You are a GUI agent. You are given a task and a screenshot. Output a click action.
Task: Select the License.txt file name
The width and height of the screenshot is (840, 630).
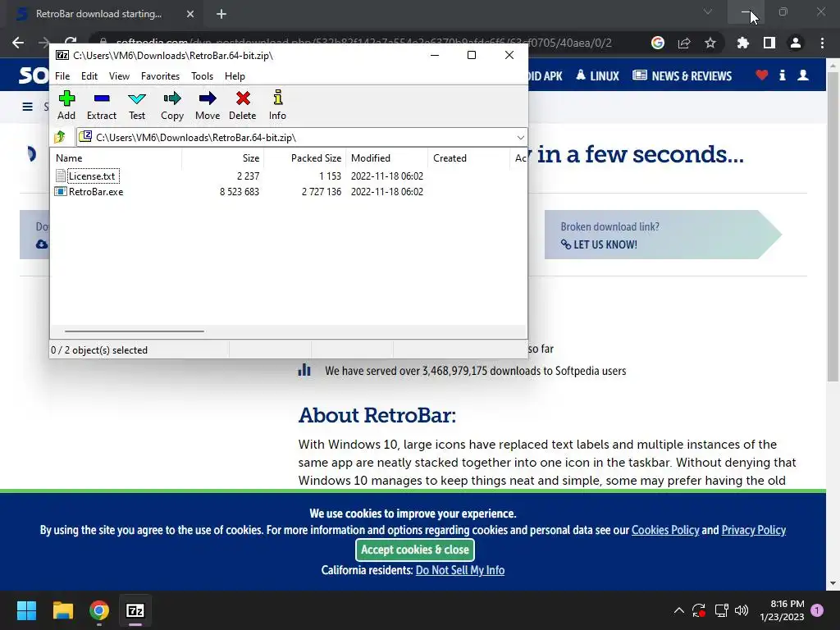coord(92,176)
